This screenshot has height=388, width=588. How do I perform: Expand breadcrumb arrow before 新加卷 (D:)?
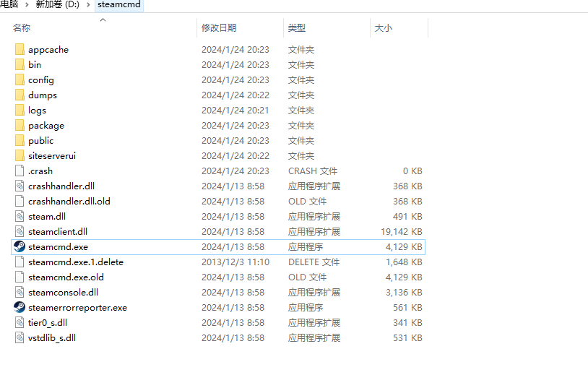coord(27,4)
